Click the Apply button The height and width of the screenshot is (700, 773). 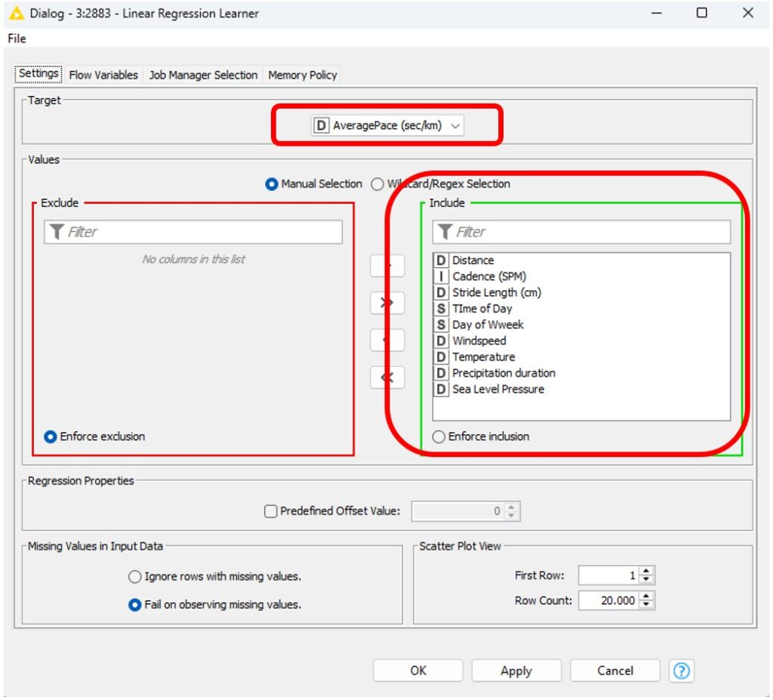coord(516,671)
